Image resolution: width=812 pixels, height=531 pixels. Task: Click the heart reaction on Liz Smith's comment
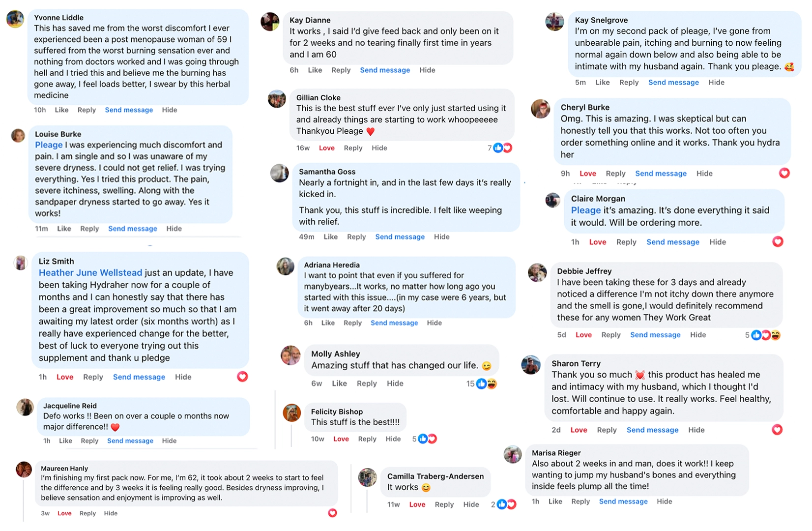(x=242, y=377)
